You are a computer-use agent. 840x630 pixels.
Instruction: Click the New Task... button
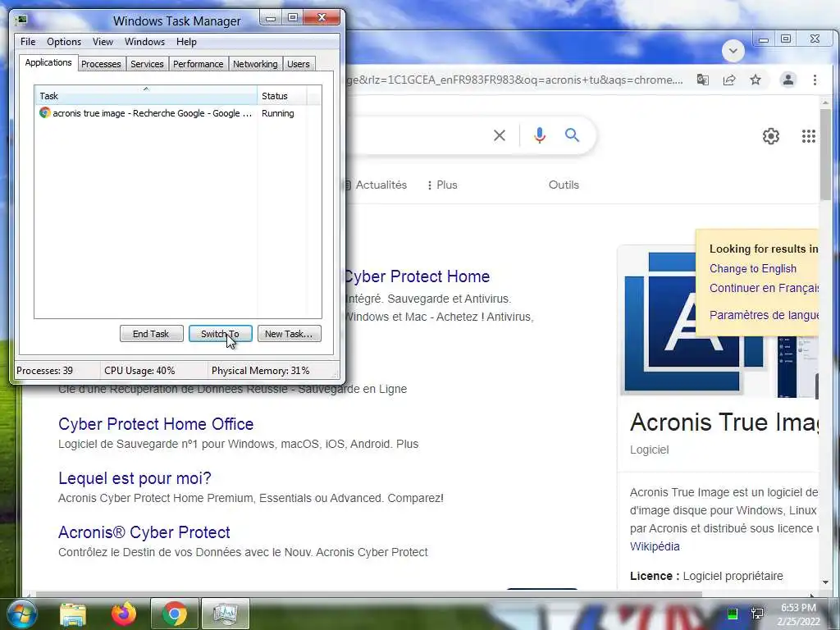pyautogui.click(x=289, y=334)
